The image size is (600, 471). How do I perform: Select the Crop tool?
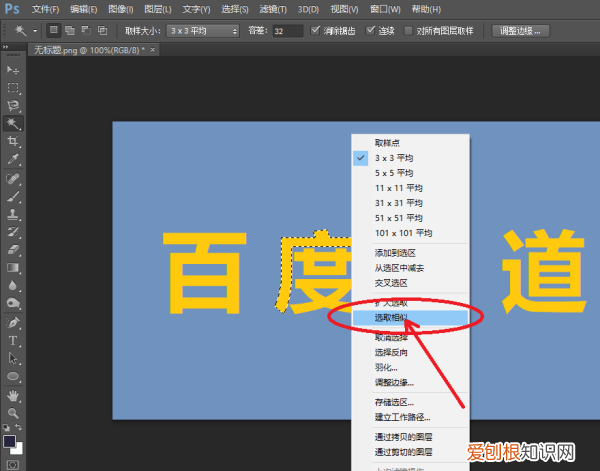tap(13, 141)
